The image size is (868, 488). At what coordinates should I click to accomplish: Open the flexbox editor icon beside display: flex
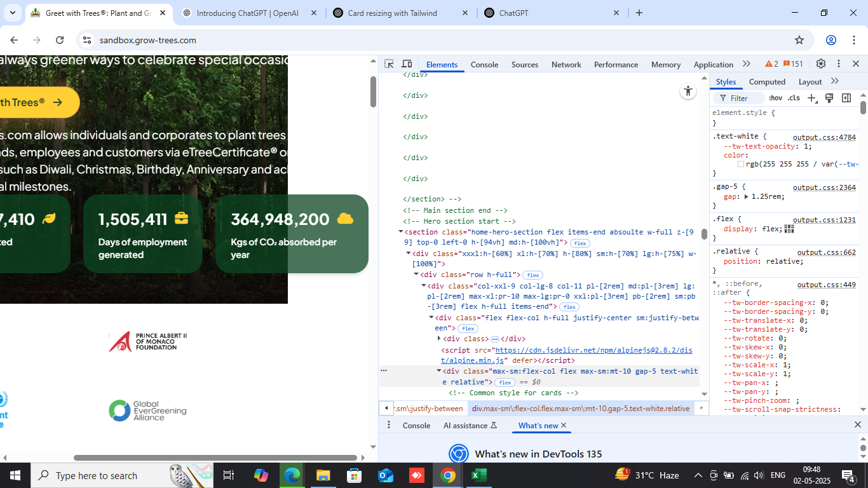point(789,229)
